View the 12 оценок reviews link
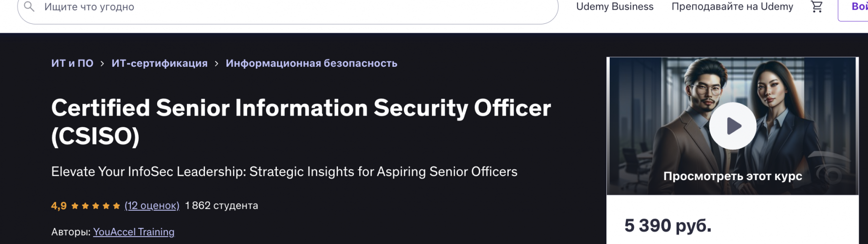This screenshot has height=244, width=868. 152,206
